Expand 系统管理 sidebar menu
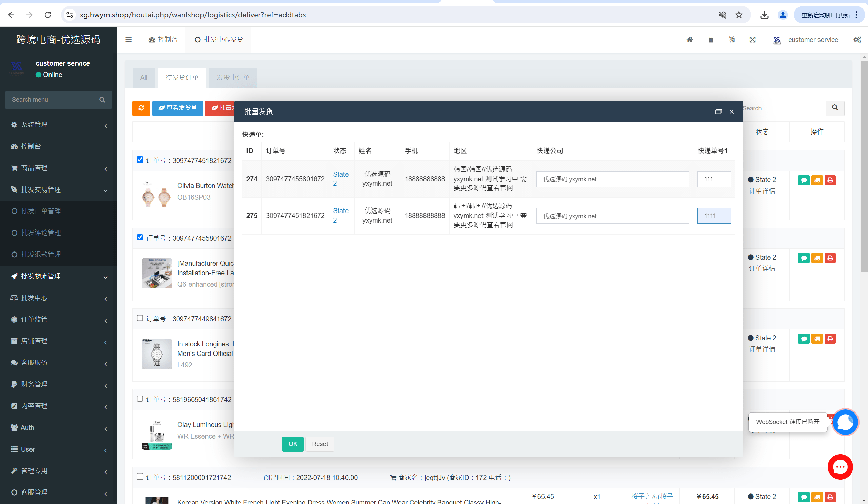The image size is (868, 504). pos(59,125)
